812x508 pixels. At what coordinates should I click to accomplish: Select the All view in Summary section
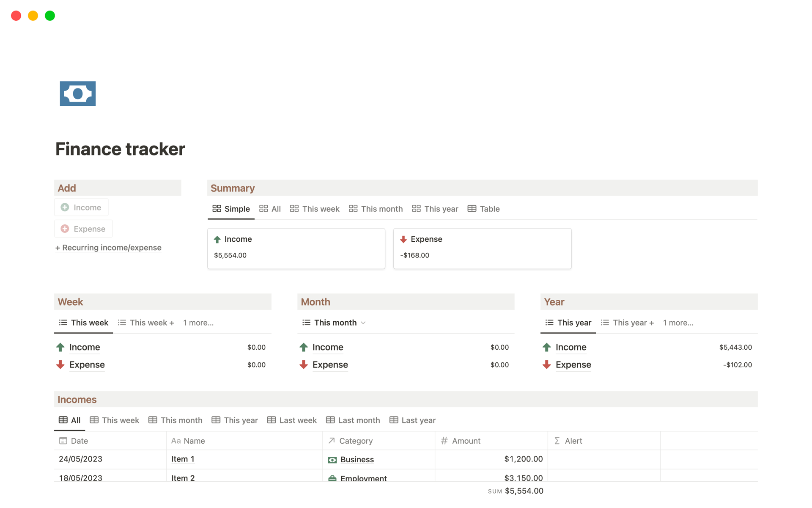click(x=270, y=209)
